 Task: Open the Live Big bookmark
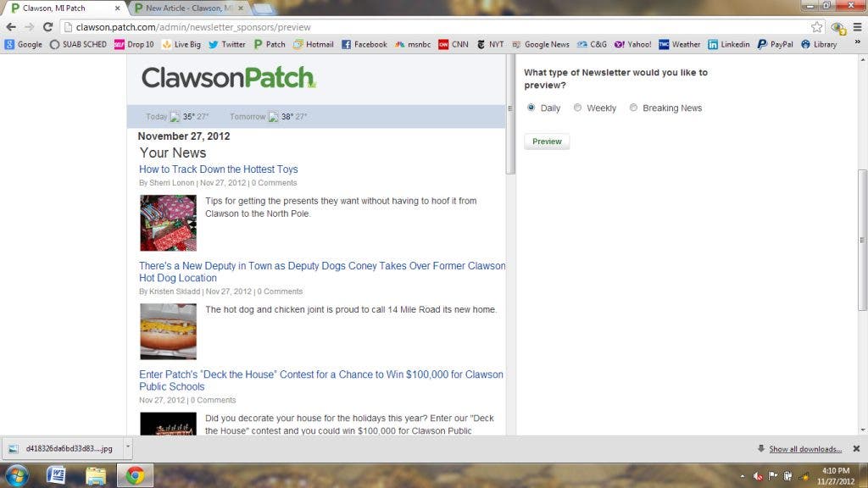tap(181, 44)
